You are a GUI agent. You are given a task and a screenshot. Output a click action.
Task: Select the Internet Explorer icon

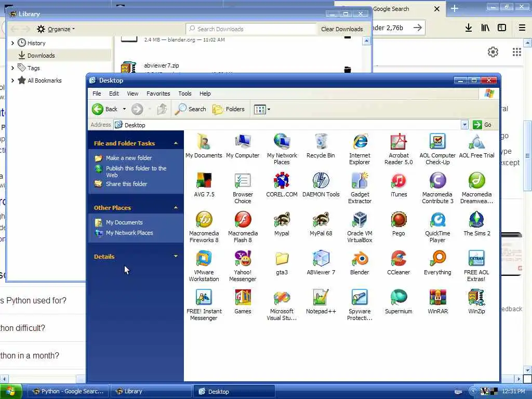pos(360,149)
